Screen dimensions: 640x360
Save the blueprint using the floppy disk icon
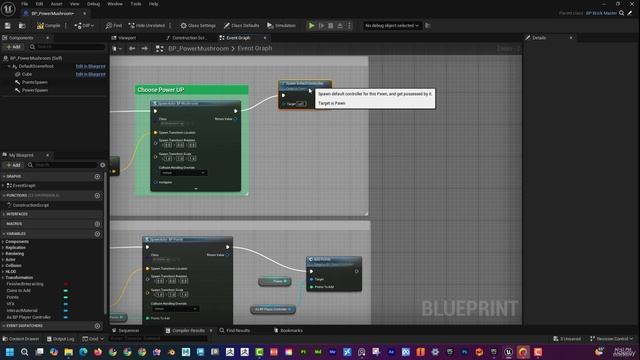pos(8,26)
